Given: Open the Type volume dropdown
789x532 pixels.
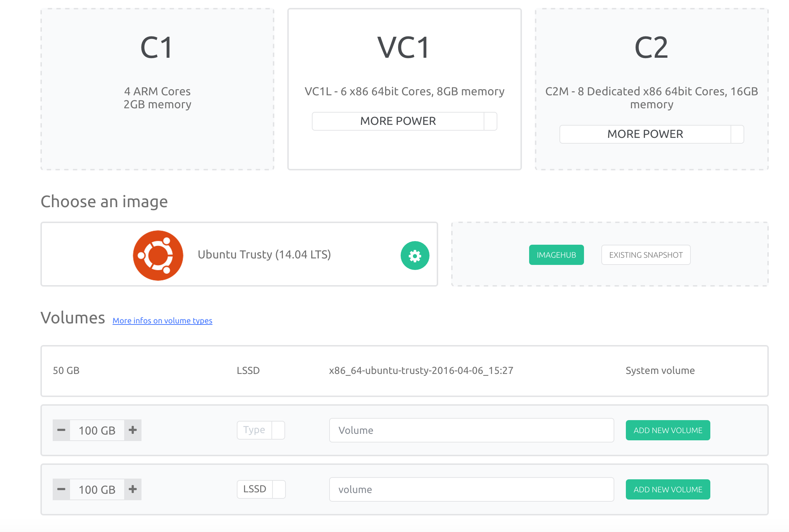Looking at the screenshot, I should click(261, 430).
